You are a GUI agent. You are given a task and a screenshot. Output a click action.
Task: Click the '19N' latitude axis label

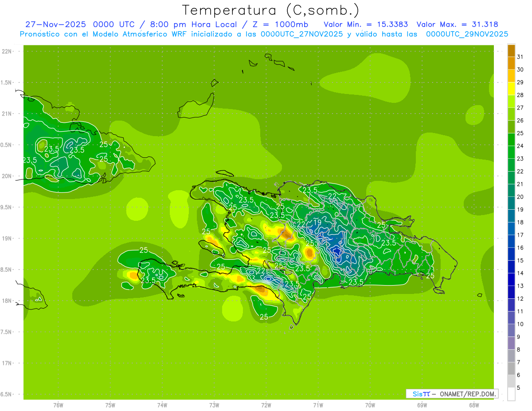[7, 239]
